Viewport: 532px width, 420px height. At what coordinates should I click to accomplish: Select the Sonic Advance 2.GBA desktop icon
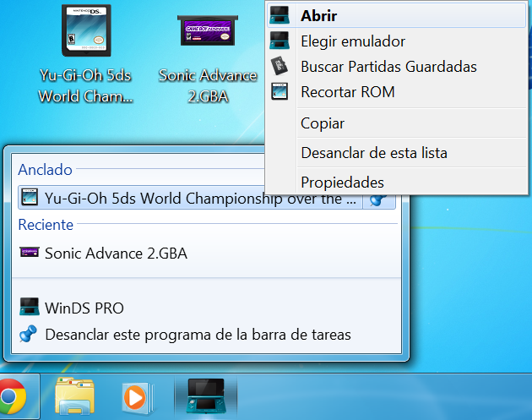pyautogui.click(x=208, y=30)
